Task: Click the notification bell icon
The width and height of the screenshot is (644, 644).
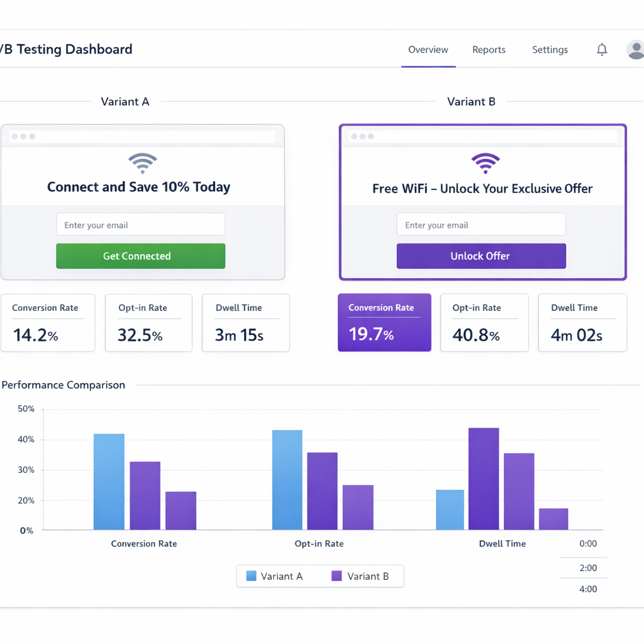Action: click(601, 49)
